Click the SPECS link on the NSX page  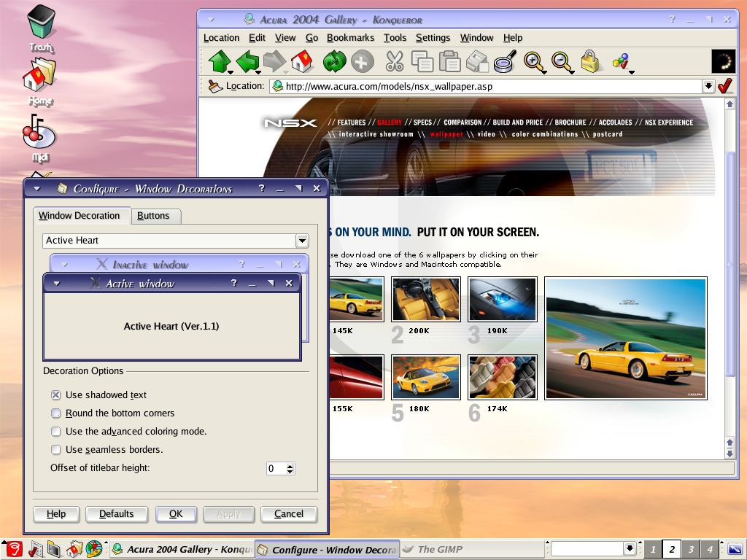click(x=422, y=122)
